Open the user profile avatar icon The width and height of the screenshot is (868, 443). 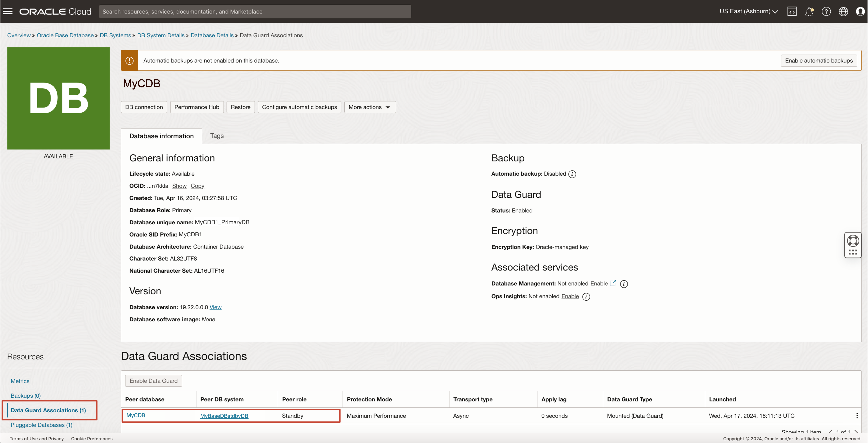tap(860, 11)
